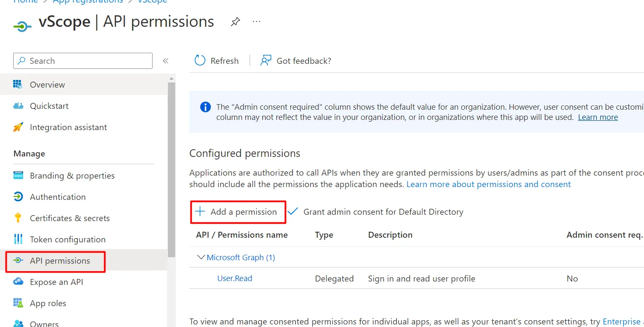Open the more options ellipsis menu

[256, 21]
